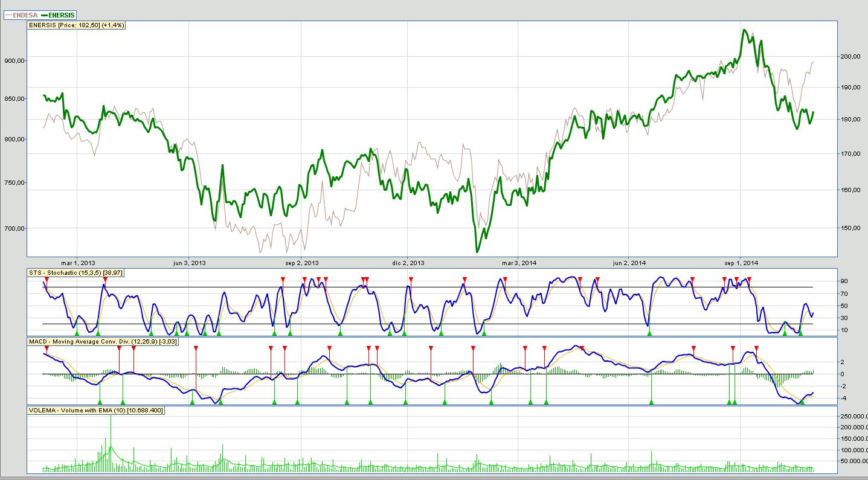Screen dimensions: 868x480
Task: Click the last green buy marker on Stochastic panel
Action: (800, 333)
